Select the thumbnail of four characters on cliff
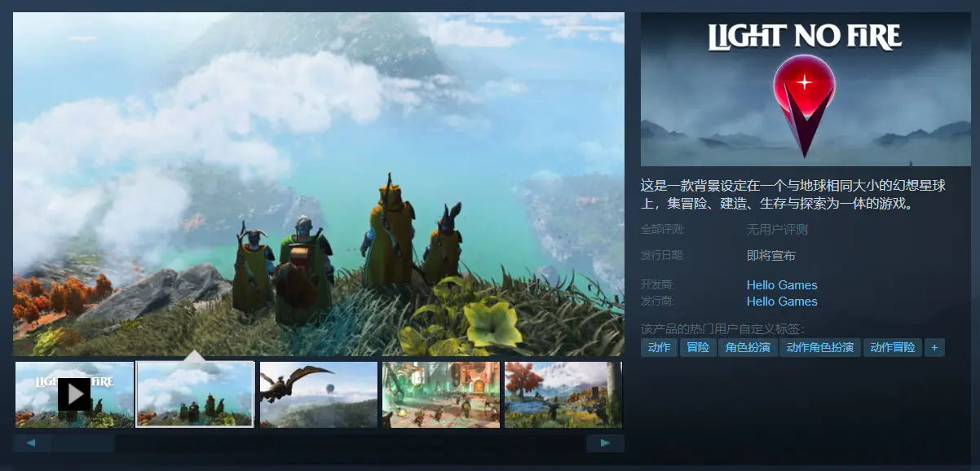 [196, 394]
